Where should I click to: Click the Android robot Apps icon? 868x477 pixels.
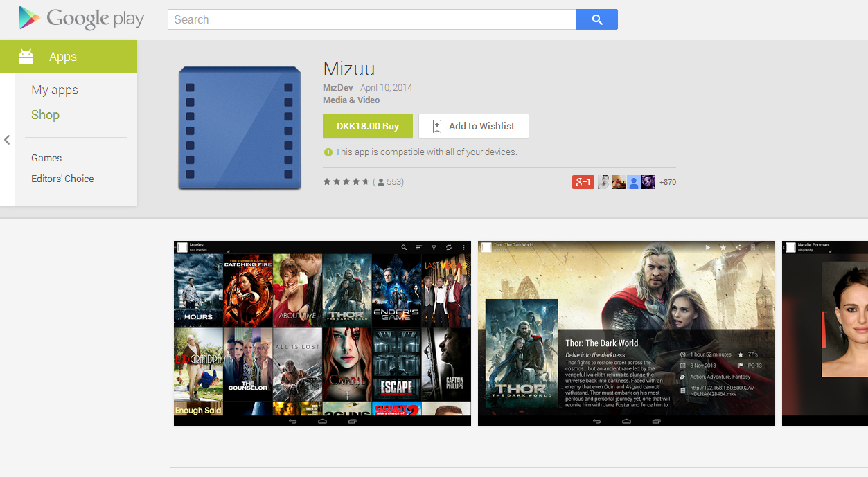tap(26, 57)
